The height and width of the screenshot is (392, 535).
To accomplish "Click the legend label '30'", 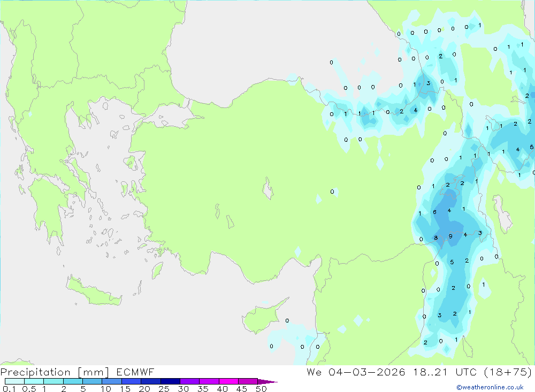I will click(183, 389).
